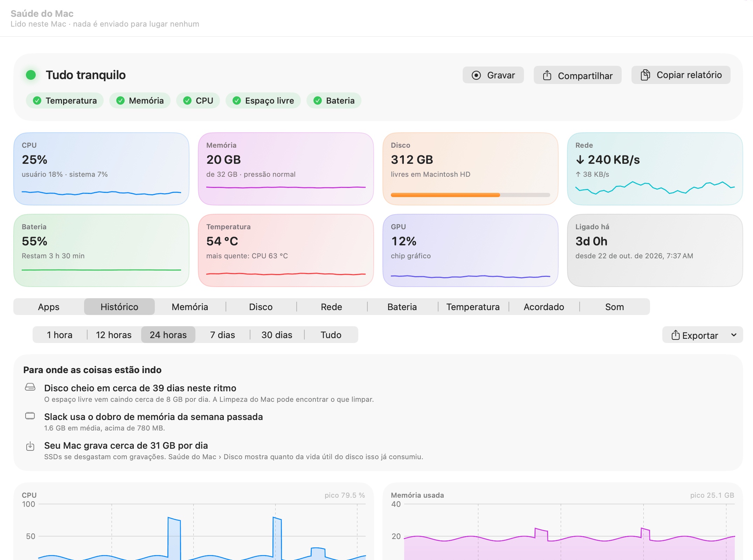Select the 12 horas time range

[x=114, y=335]
